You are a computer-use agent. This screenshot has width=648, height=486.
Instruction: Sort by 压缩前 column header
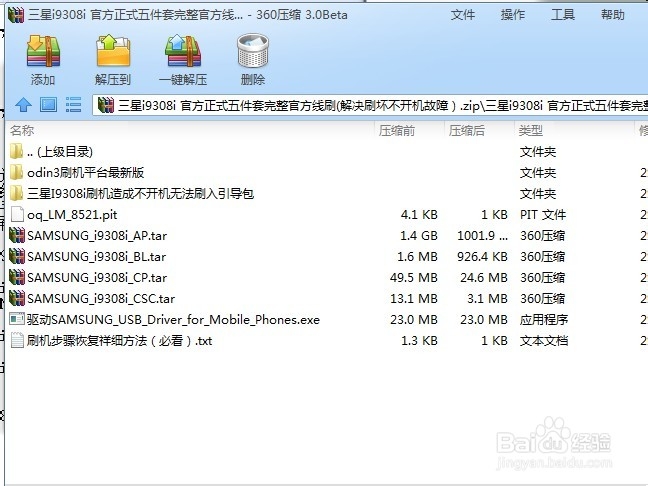[x=397, y=131]
